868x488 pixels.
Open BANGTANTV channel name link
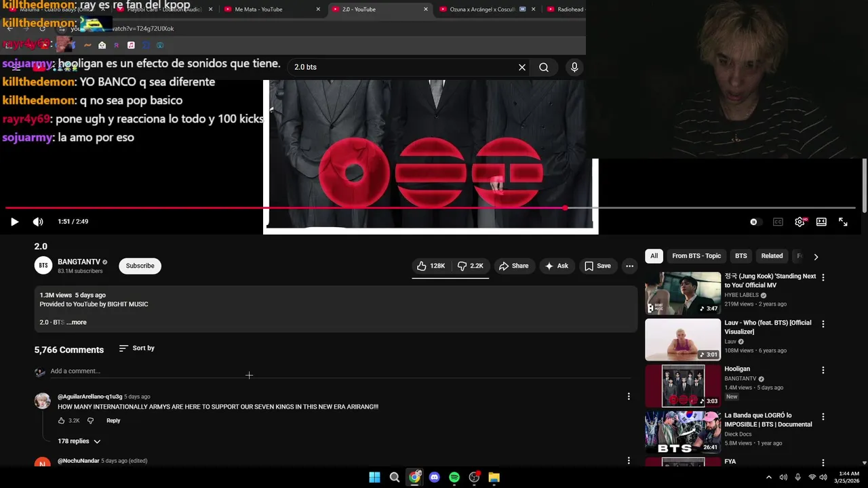click(x=79, y=262)
